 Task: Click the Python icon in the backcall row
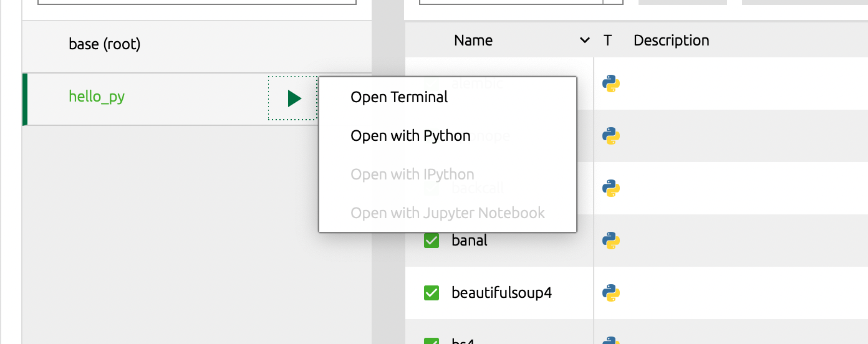(611, 188)
